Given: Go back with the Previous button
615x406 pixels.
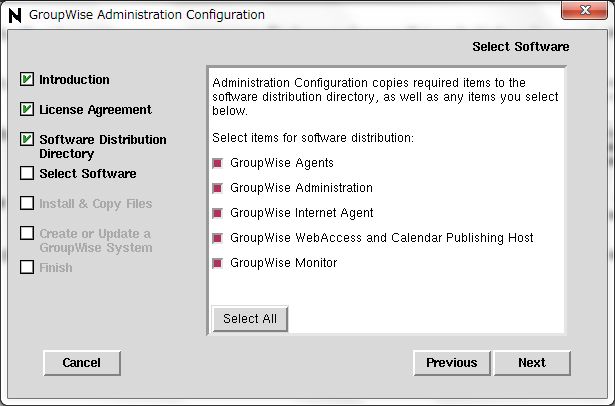Looking at the screenshot, I should coord(452,362).
